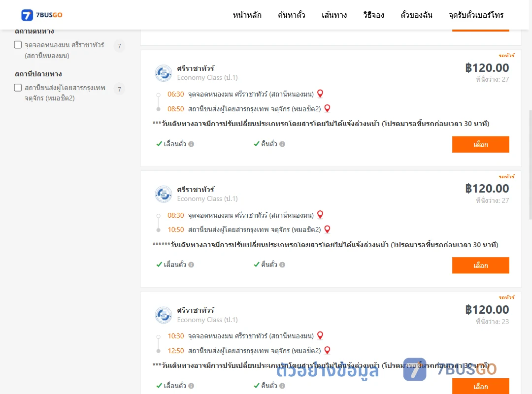The image size is (532, 394).
Task: Open the map pin for the 08:30 departure point
Action: [320, 215]
